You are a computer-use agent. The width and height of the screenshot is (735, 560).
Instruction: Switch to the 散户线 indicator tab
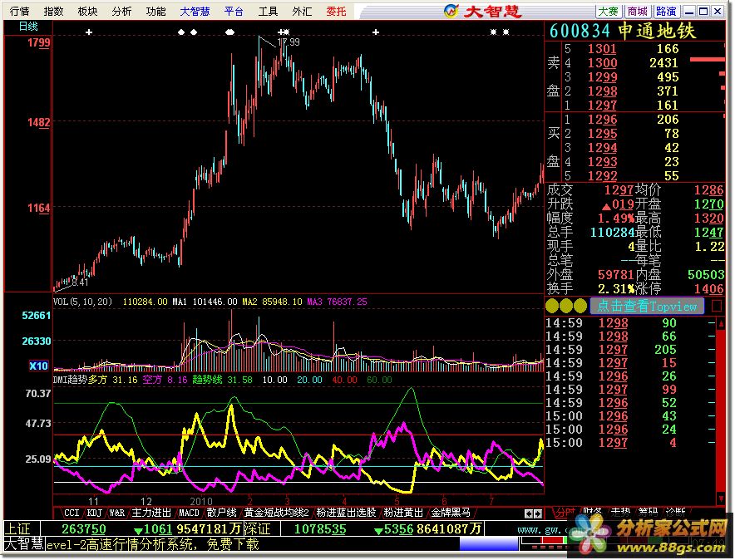tap(221, 513)
